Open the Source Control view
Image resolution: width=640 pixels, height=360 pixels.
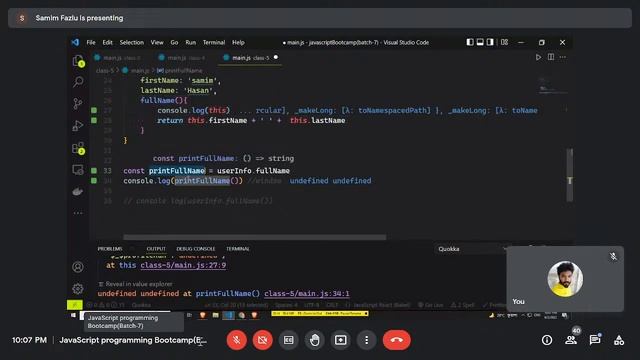78,103
